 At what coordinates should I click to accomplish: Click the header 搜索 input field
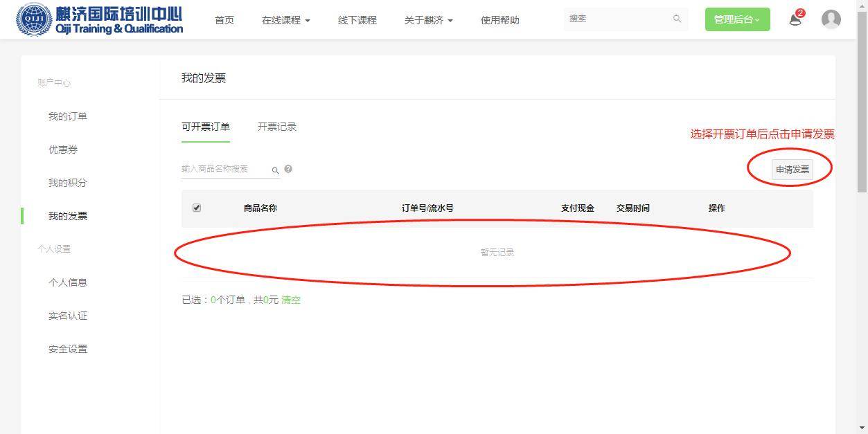point(617,19)
